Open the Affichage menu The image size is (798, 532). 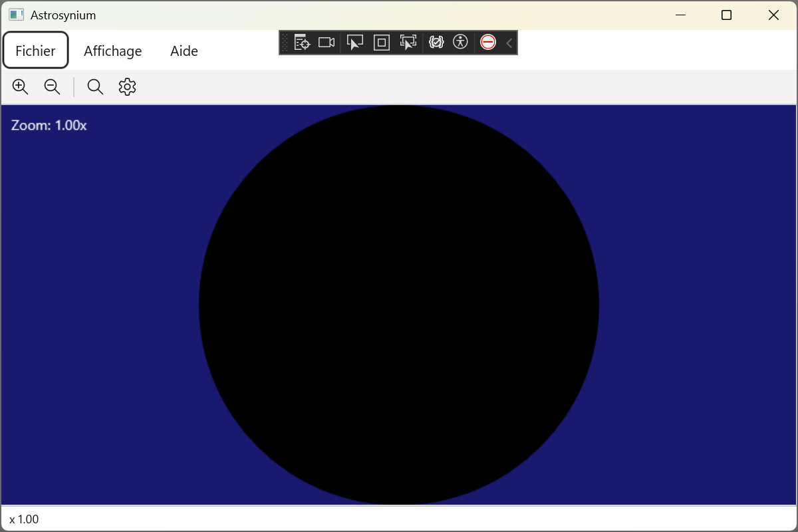(x=113, y=51)
